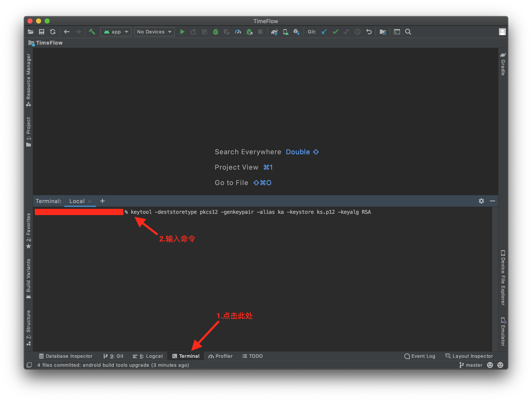
Task: Open the master git branch popup
Action: (x=471, y=365)
